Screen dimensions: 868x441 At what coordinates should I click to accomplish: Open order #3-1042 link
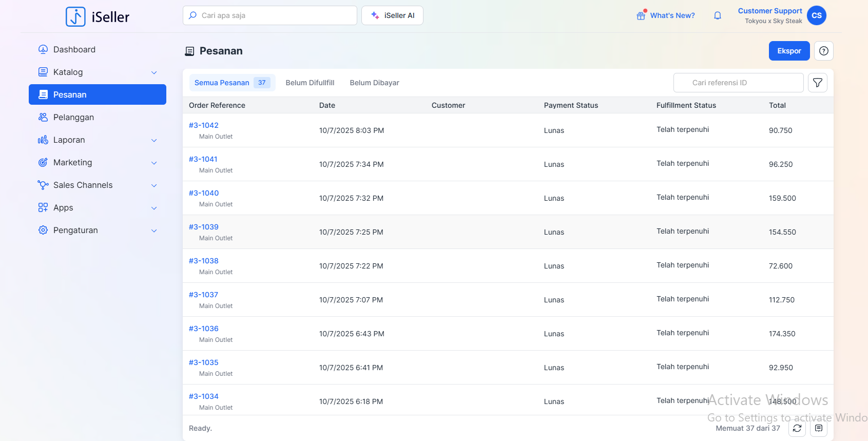coord(204,125)
